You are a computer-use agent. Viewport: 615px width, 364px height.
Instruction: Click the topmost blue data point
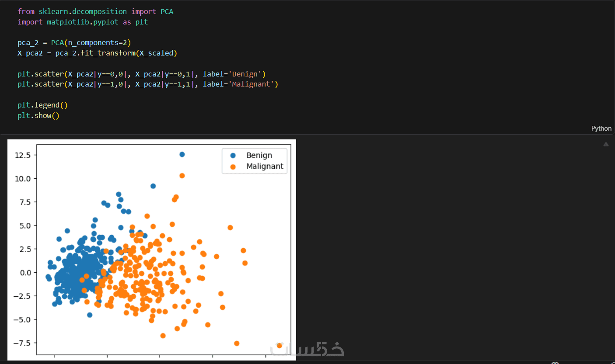point(182,154)
